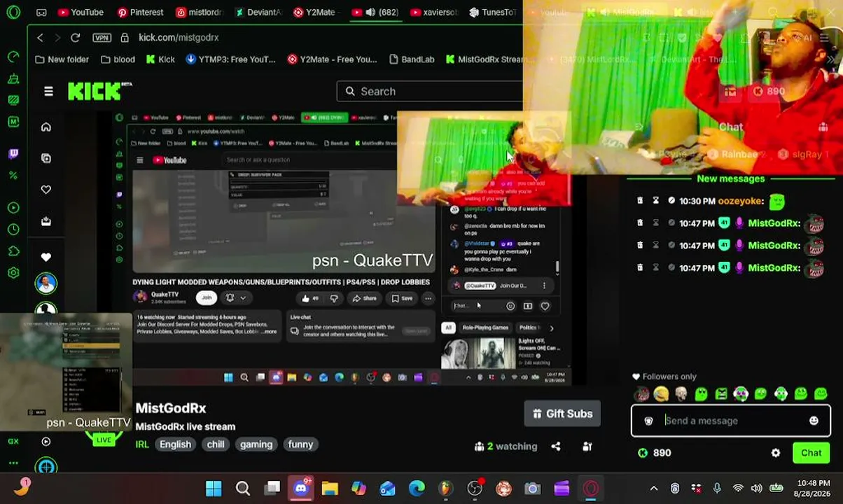
Task: Open Discord from the taskbar
Action: pos(301,488)
